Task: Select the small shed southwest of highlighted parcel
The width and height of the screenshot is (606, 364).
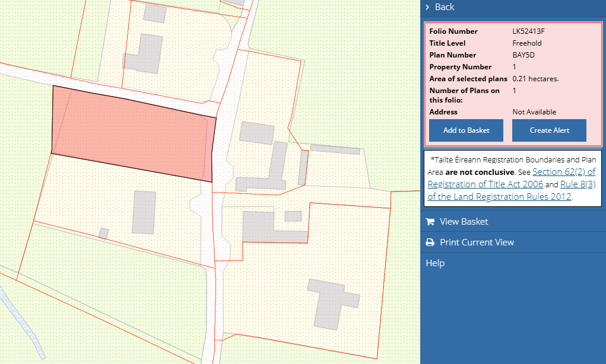Action: tap(103, 233)
